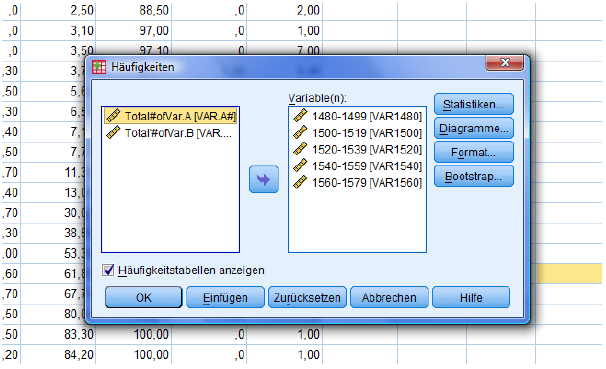Open the Statistiken options

[x=473, y=104]
